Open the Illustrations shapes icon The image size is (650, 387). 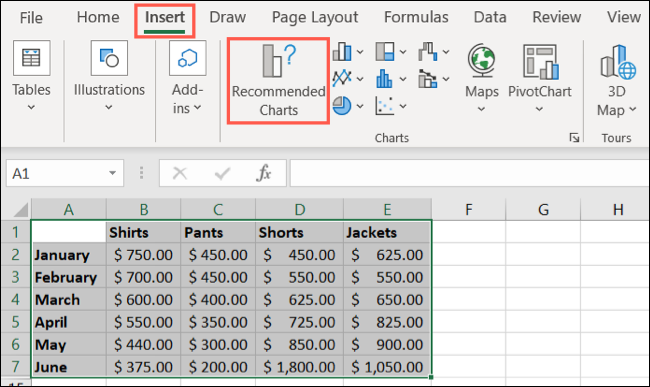tap(109, 58)
